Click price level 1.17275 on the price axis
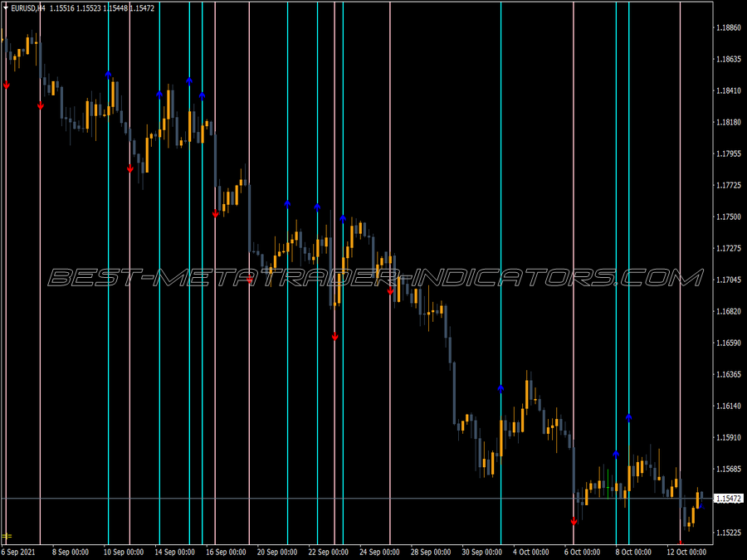The height and width of the screenshot is (560, 747). (729, 248)
